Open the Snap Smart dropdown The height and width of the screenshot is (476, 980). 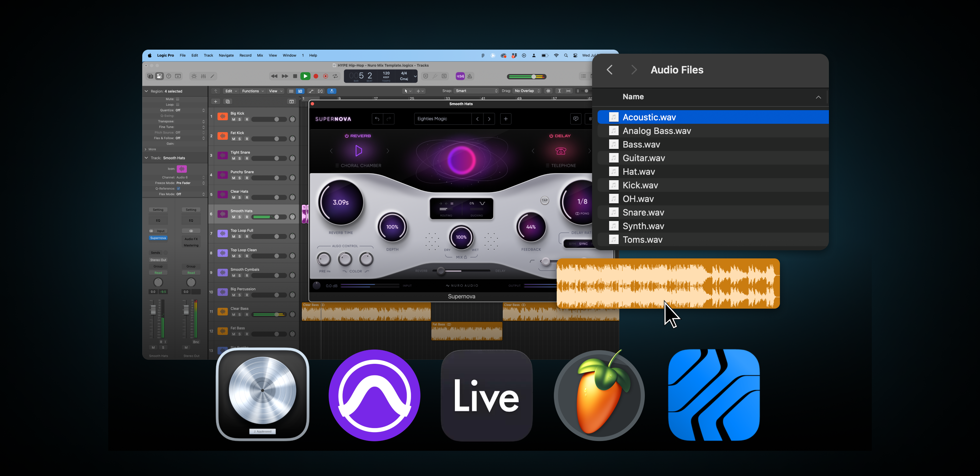(x=476, y=91)
